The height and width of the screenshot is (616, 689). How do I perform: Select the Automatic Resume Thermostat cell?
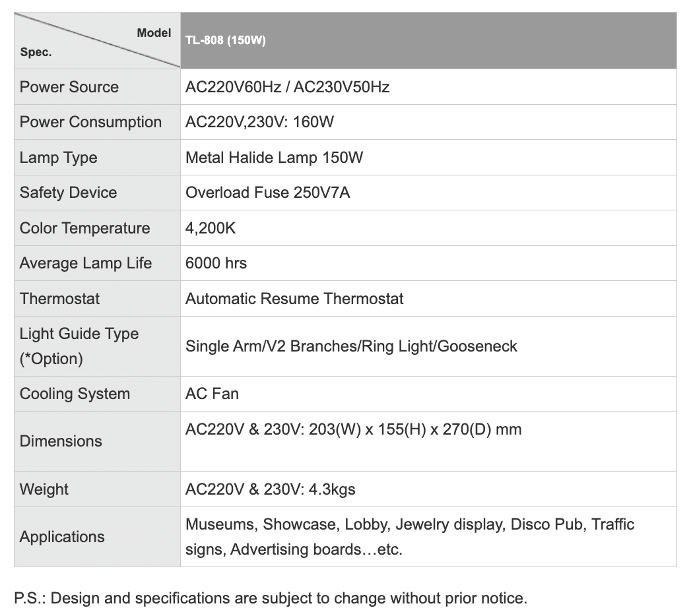294,298
